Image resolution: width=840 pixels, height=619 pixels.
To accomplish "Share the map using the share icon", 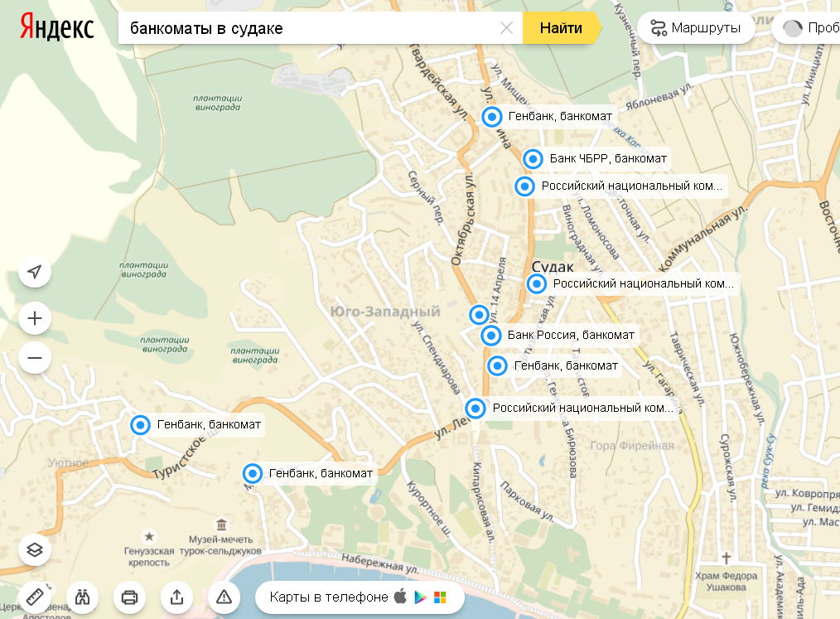I will click(176, 597).
